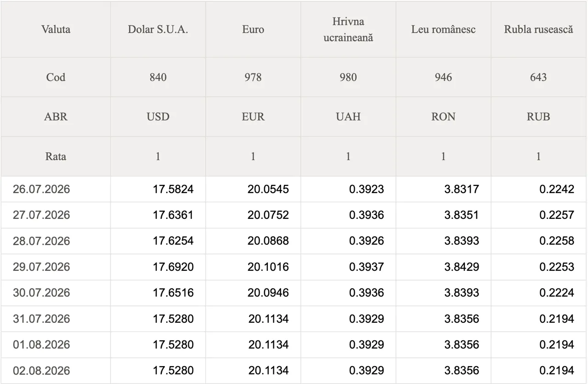Select the currency code 946 cell
The image size is (588, 384).
point(443,77)
